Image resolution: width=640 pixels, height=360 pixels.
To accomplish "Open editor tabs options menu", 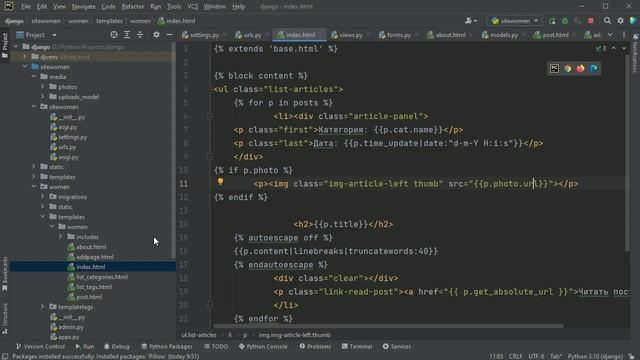I will point(624,35).
